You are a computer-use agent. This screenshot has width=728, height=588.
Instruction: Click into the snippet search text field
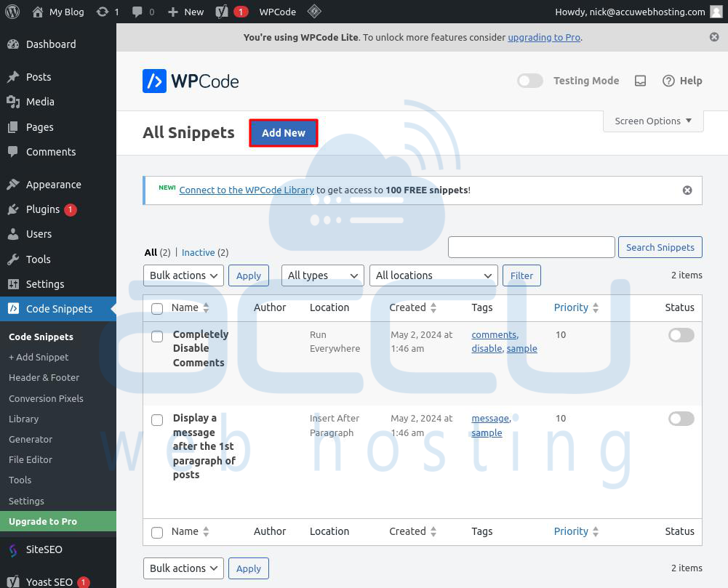[x=531, y=247]
